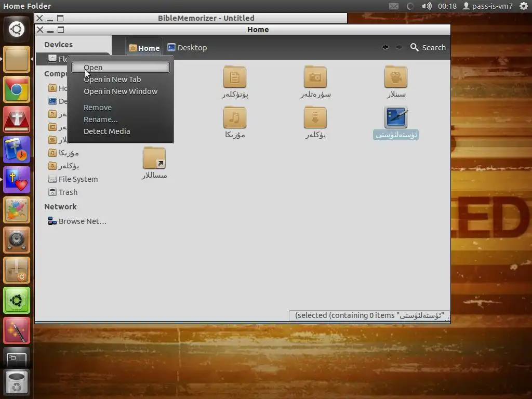The image size is (532, 399).
Task: Click the forward navigation arrow
Action: [x=399, y=47]
